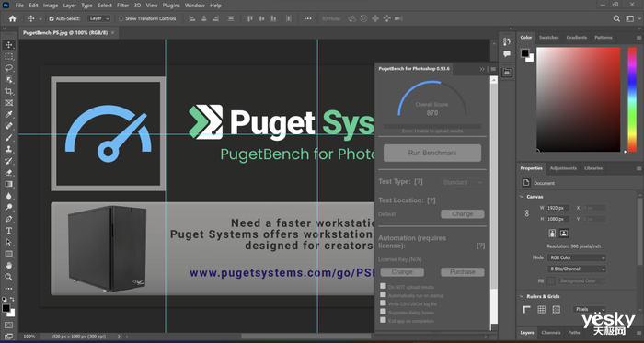Click Change next to Test Location
Image resolution: width=644 pixels, height=343 pixels.
463,213
